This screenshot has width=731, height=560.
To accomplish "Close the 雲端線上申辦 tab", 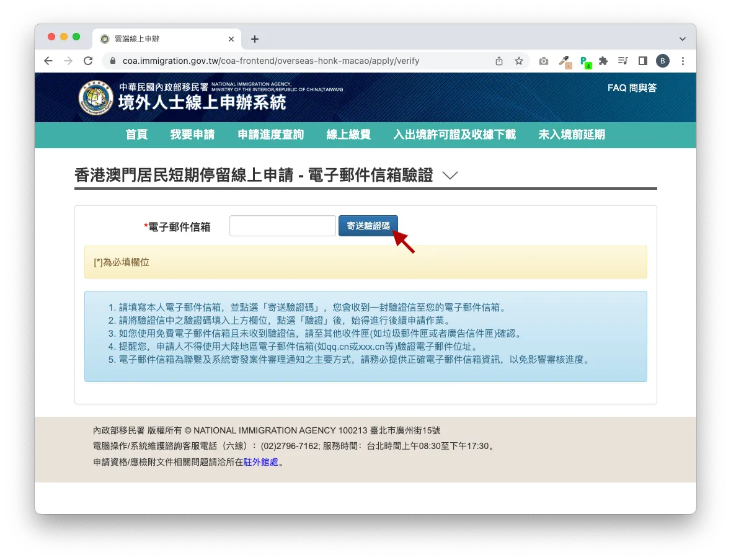I will coord(231,39).
